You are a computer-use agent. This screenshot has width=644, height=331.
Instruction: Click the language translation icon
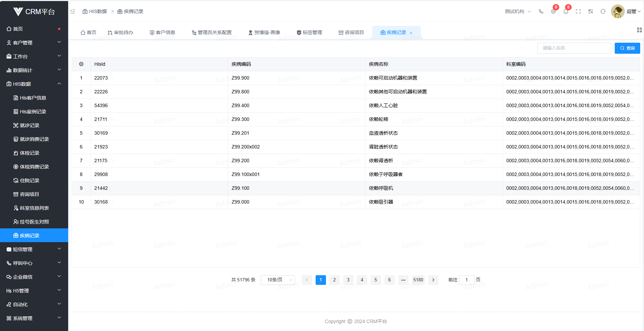591,11
